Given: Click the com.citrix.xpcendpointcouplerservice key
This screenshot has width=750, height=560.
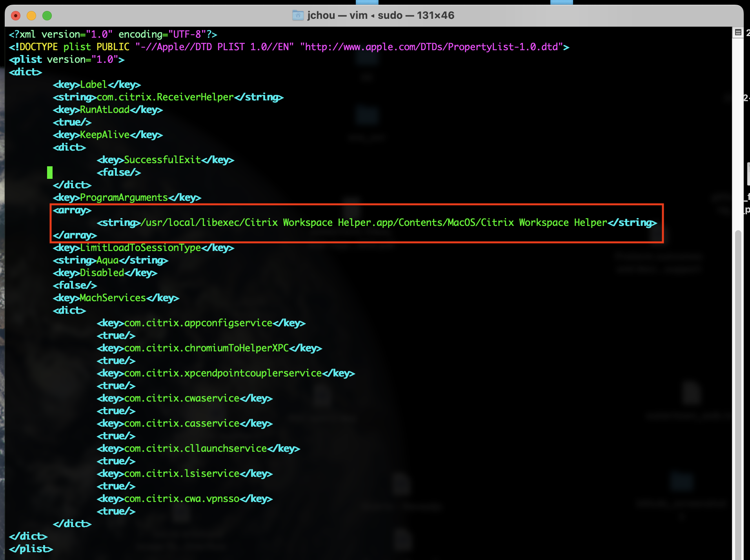Looking at the screenshot, I should [x=226, y=373].
